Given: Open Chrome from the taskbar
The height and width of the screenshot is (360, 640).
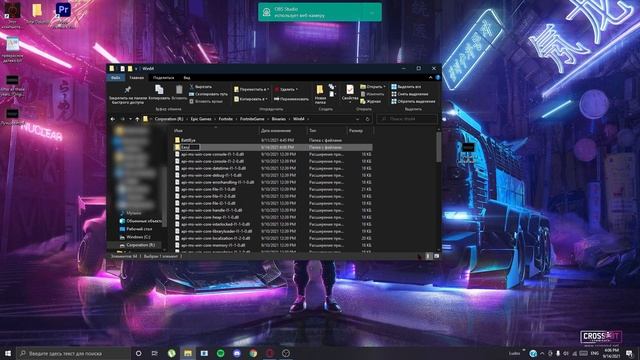Looking at the screenshot, I should click(253, 353).
